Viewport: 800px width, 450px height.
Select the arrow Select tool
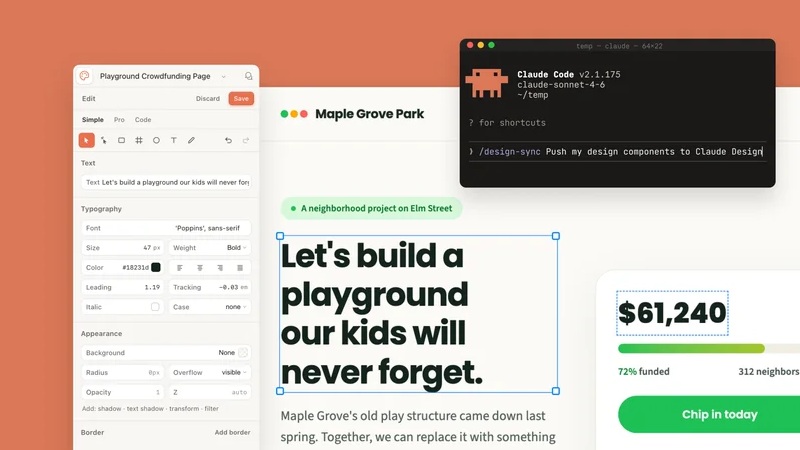point(87,140)
